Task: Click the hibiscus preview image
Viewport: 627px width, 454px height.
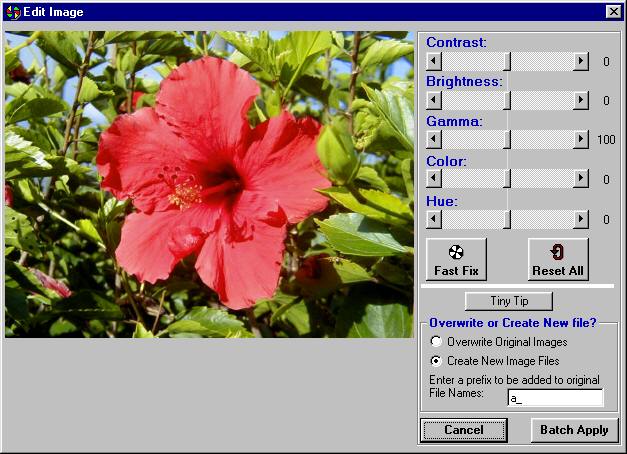Action: pyautogui.click(x=209, y=184)
